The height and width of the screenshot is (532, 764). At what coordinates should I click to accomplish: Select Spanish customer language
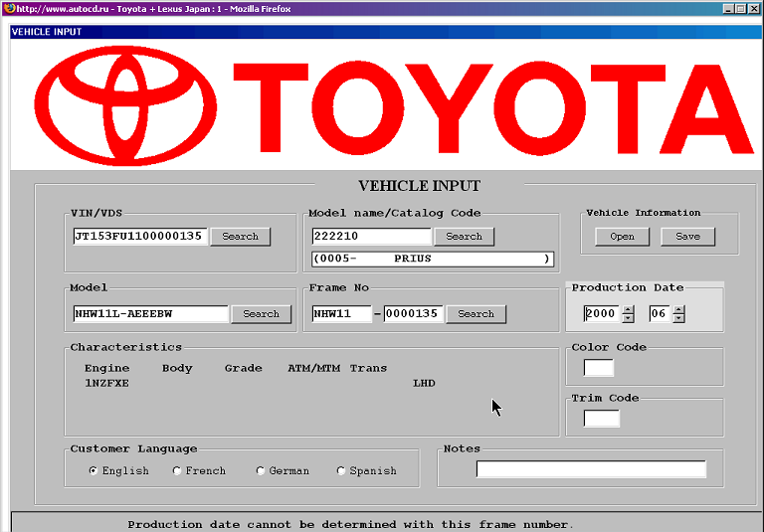point(341,470)
